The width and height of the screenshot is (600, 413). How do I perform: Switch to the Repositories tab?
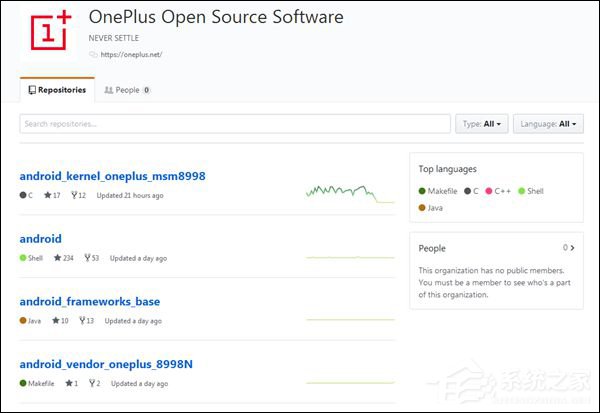tap(57, 90)
